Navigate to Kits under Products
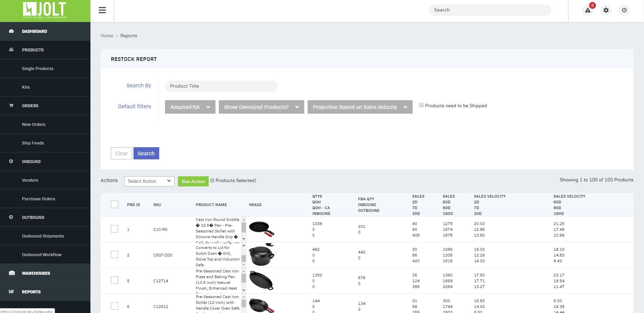Image resolution: width=644 pixels, height=313 pixels. click(x=26, y=87)
